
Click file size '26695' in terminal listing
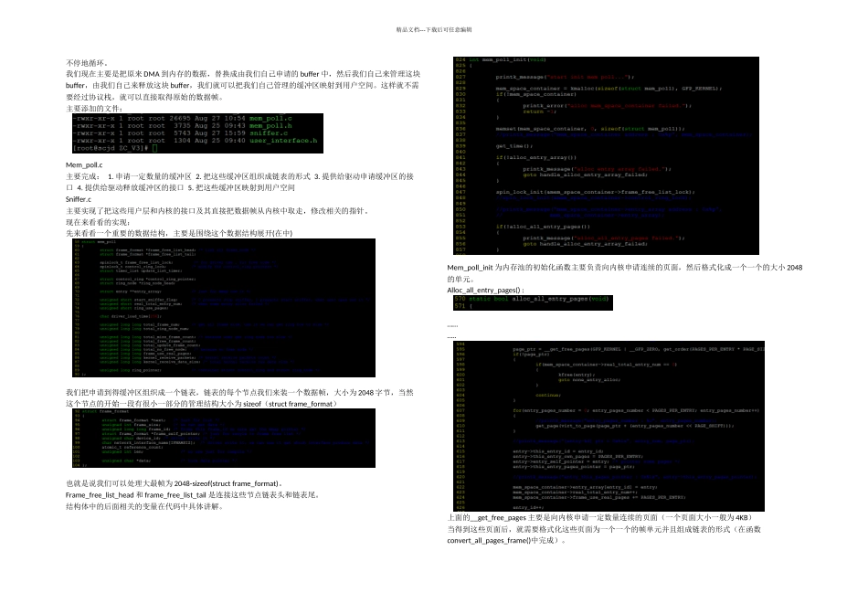click(180, 119)
